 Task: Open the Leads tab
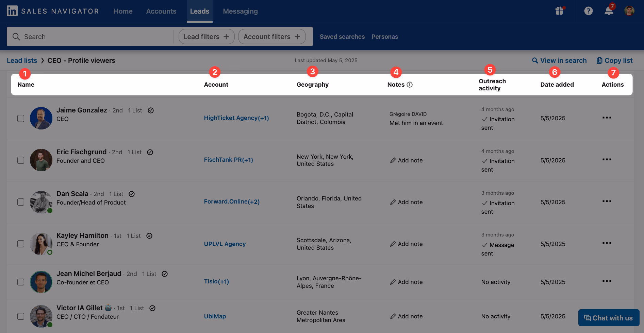200,11
